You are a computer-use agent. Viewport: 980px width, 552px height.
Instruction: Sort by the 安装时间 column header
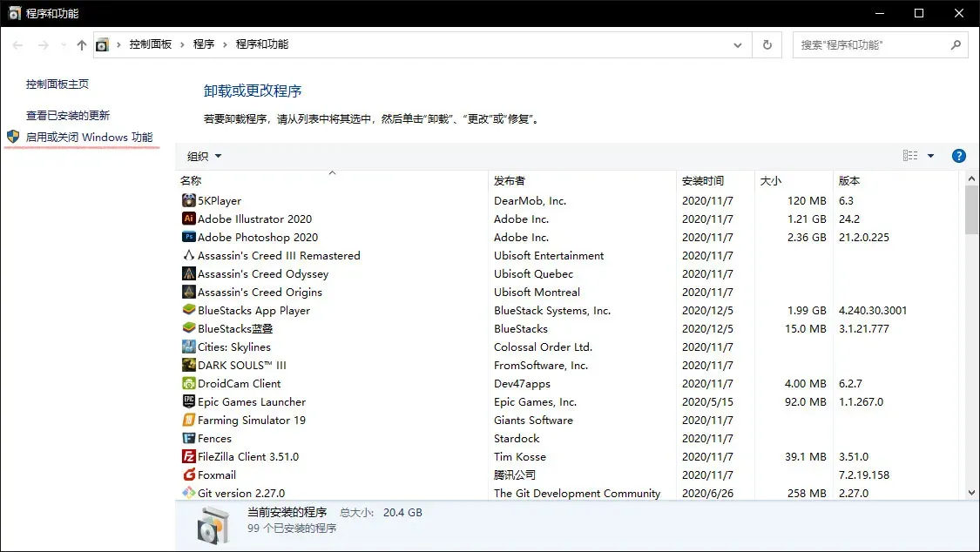pos(715,180)
